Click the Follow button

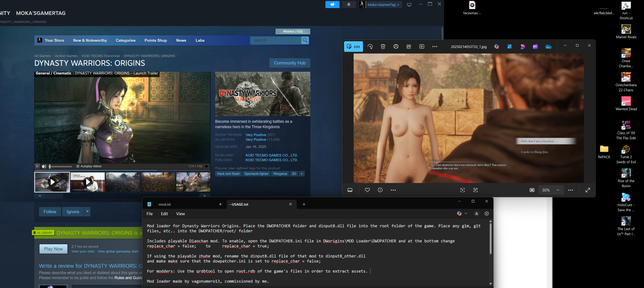50,212
